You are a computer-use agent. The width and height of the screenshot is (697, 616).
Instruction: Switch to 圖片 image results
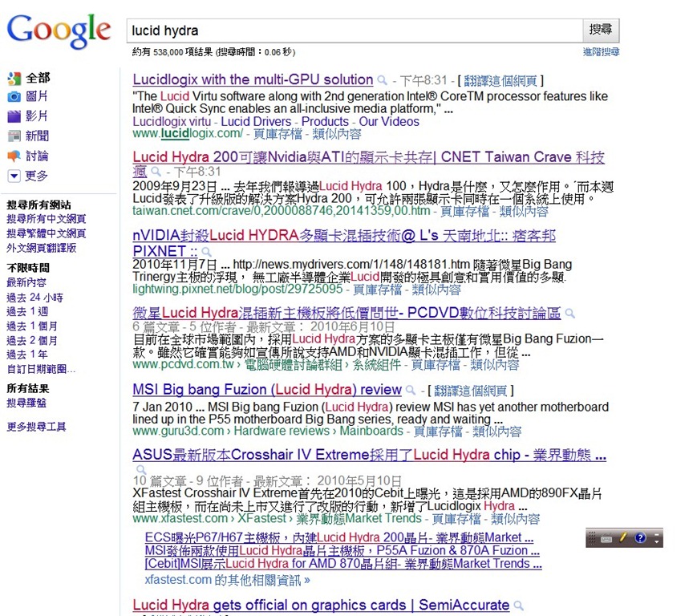coord(37,96)
